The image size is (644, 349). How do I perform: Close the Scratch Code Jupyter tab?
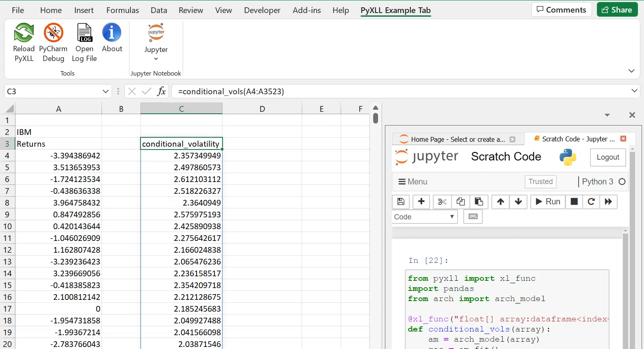pos(623,139)
